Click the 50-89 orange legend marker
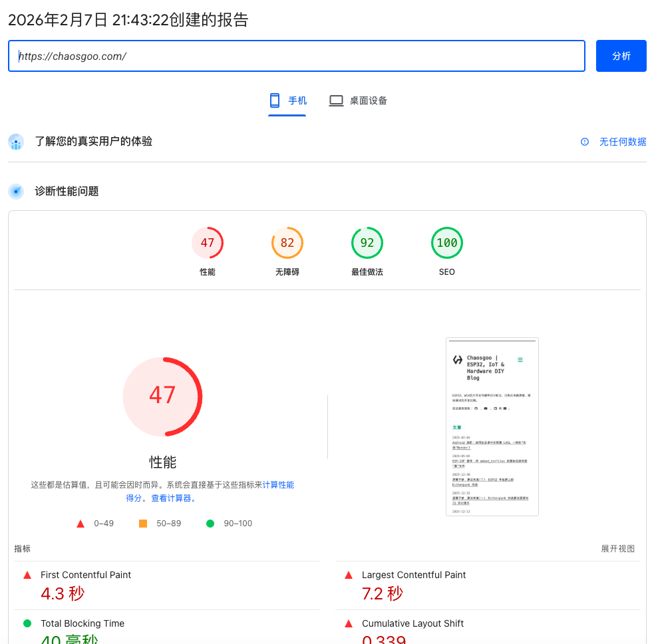 point(142,524)
